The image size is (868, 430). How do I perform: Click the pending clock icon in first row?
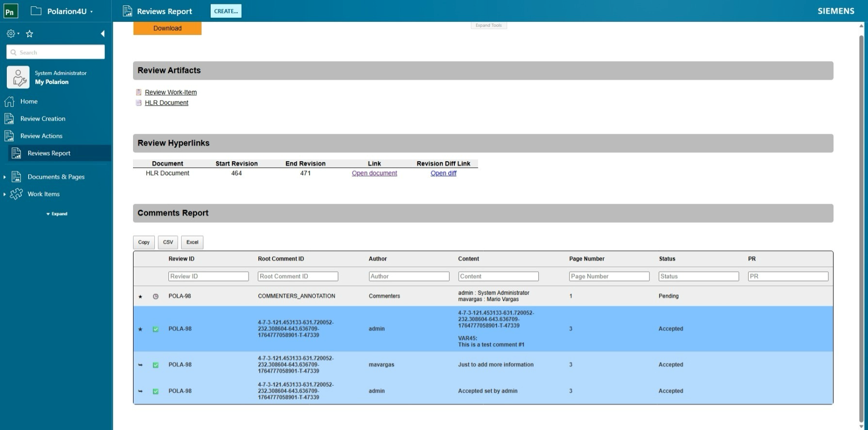pyautogui.click(x=156, y=296)
